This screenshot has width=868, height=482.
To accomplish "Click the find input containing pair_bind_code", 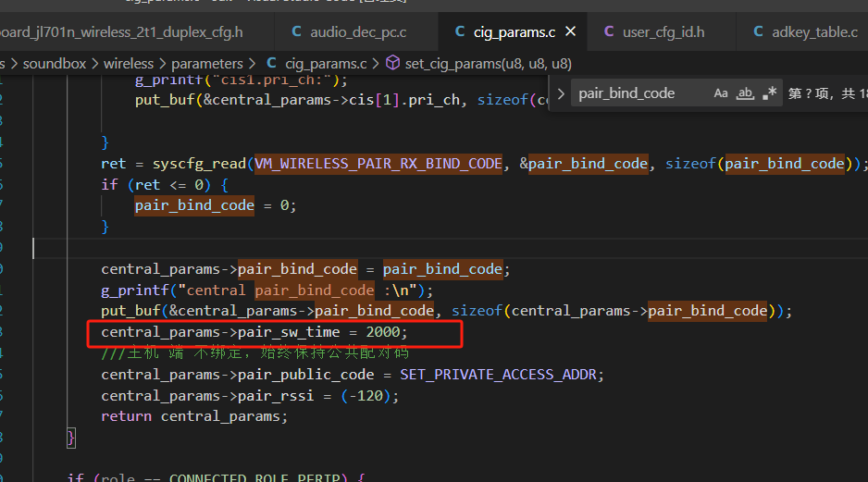I will pyautogui.click(x=639, y=93).
